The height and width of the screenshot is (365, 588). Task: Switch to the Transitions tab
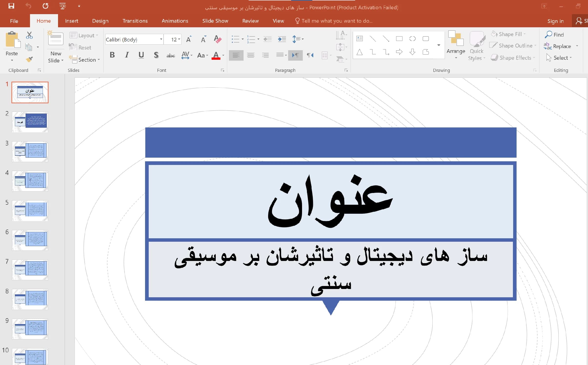point(135,21)
